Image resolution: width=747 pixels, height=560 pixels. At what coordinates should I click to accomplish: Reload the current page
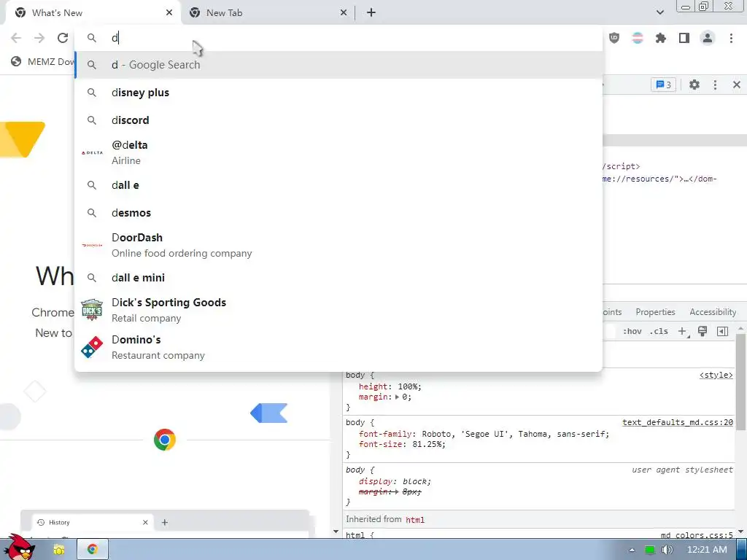pos(63,38)
